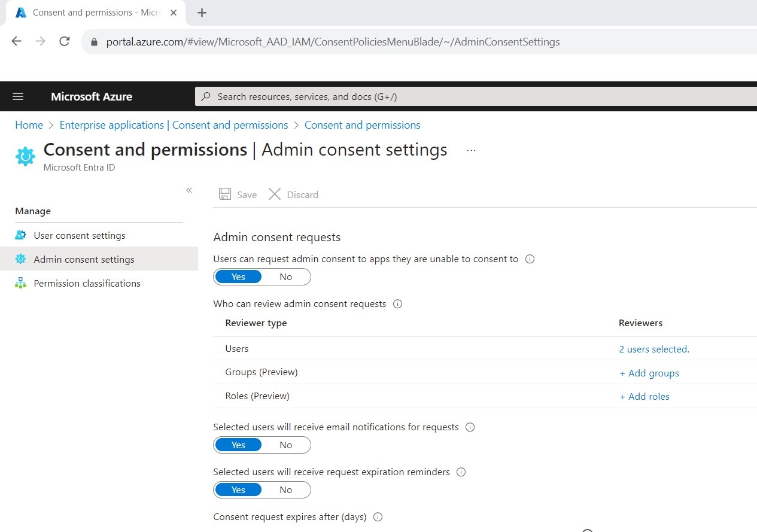Click the Permission classifications icon
Viewport: 757px width, 532px height.
[x=20, y=283]
